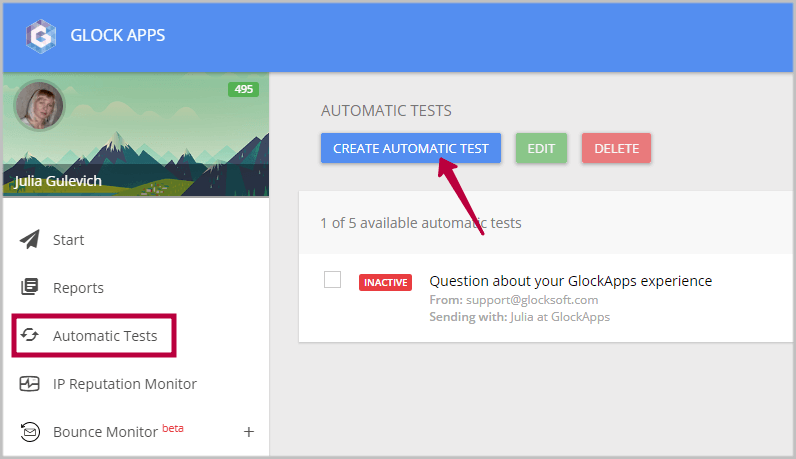The width and height of the screenshot is (796, 459).
Task: Go to Bounce Monitor beta
Action: point(118,431)
